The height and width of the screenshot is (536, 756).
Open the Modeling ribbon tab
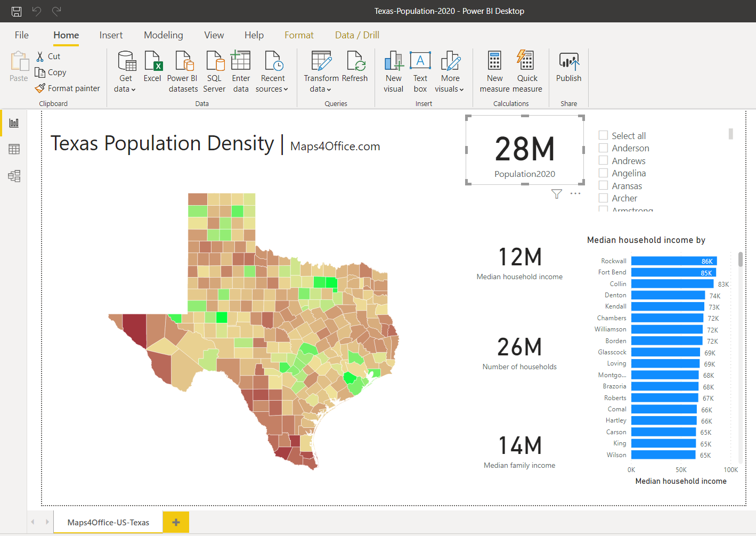click(163, 35)
